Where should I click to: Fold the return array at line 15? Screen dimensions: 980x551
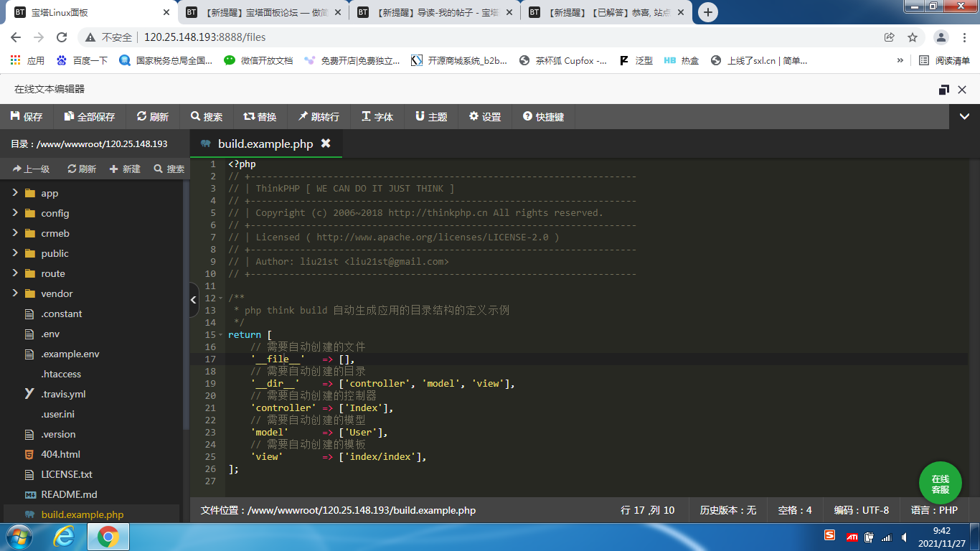click(x=221, y=335)
